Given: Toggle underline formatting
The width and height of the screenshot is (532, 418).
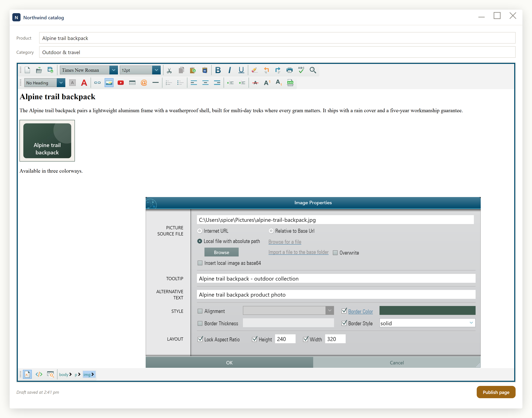Looking at the screenshot, I should tap(241, 71).
